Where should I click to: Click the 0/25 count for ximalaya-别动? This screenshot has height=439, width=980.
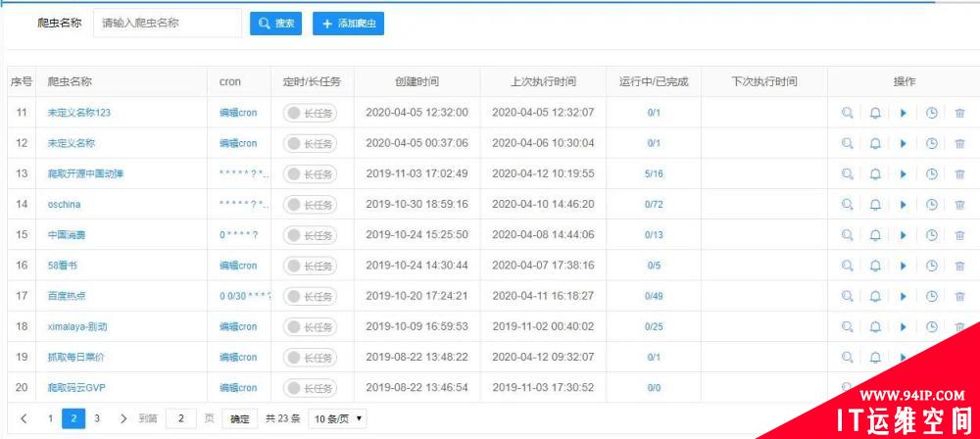[654, 326]
